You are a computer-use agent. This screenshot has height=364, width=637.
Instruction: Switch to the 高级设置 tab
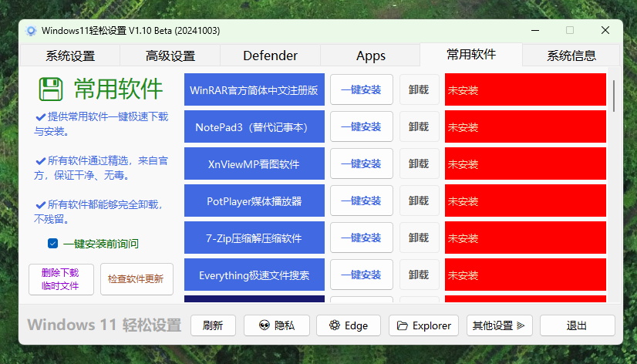pyautogui.click(x=170, y=56)
